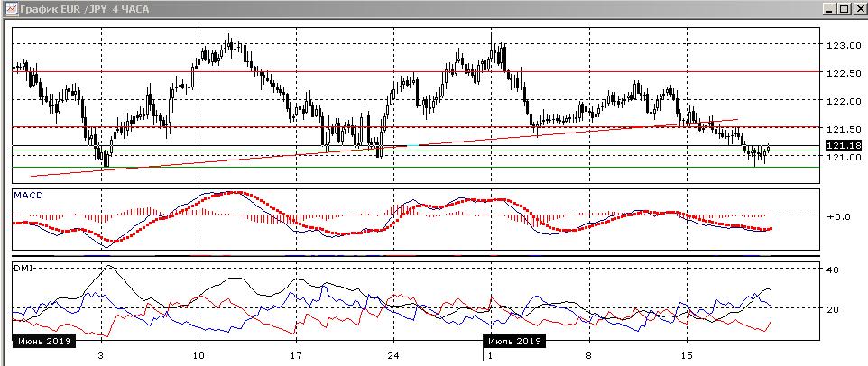Viewport: 868px width, 366px height.
Task: Click the 123.00 price axis label
Action: point(844,45)
